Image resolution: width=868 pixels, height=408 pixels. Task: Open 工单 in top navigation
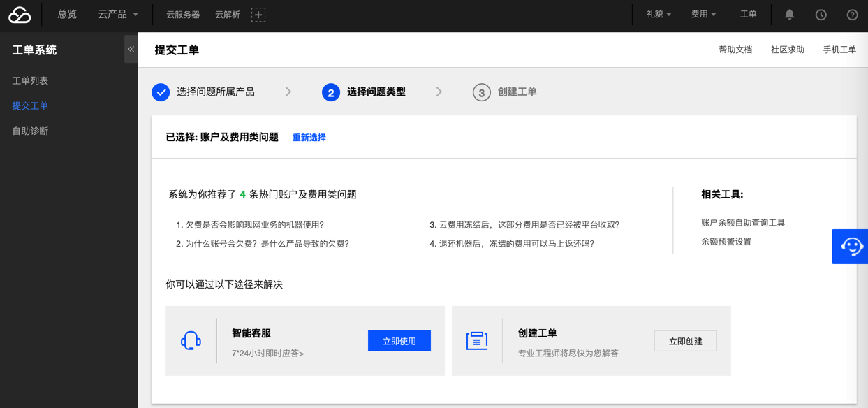(x=749, y=14)
